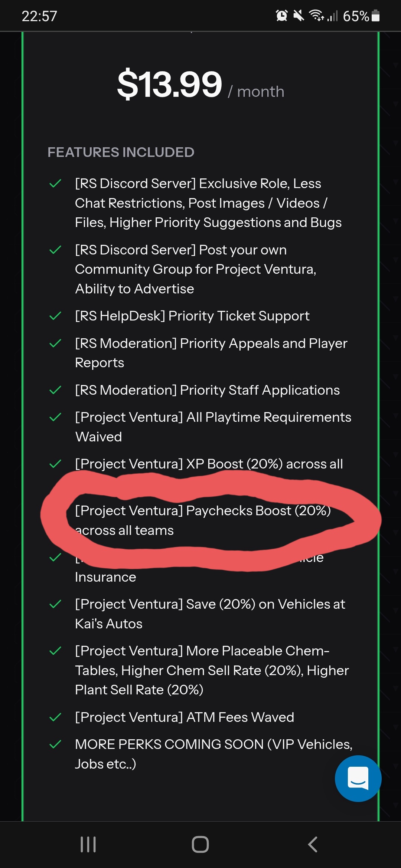
Task: Click the XP Boost (20%) feature text
Action: click(209, 464)
